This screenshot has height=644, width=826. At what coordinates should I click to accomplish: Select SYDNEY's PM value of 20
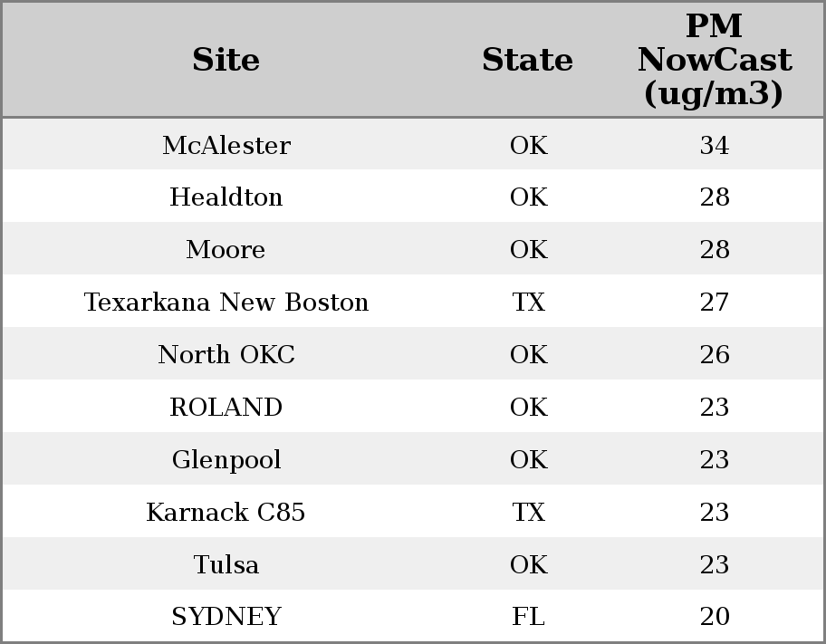[715, 617]
